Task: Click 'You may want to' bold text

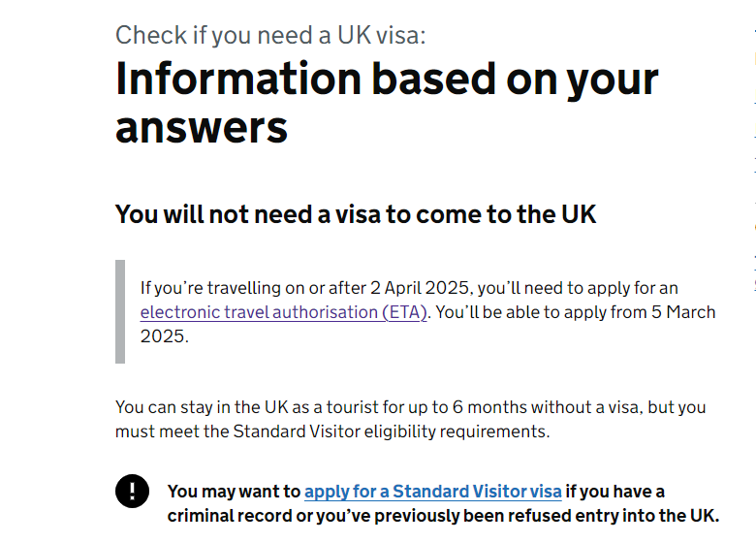Action: [x=234, y=492]
